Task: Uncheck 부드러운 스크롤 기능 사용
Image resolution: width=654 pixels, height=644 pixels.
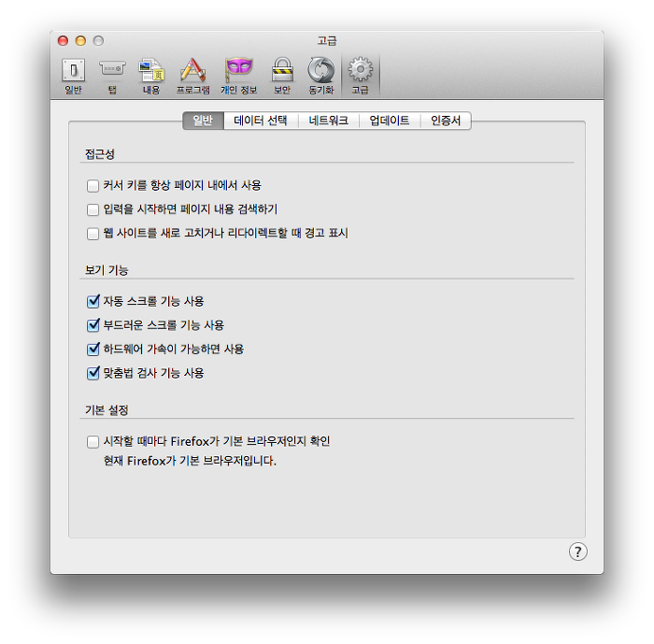Action: (x=92, y=325)
